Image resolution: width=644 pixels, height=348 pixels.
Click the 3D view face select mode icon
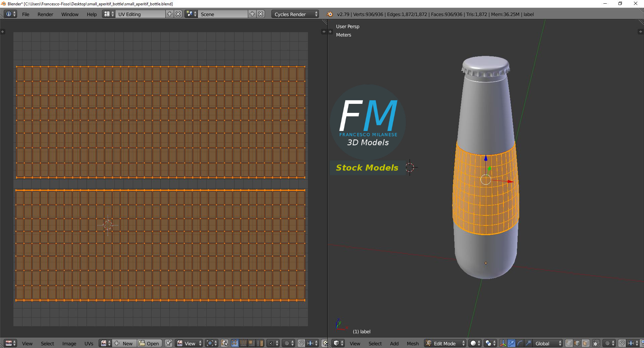coord(586,343)
